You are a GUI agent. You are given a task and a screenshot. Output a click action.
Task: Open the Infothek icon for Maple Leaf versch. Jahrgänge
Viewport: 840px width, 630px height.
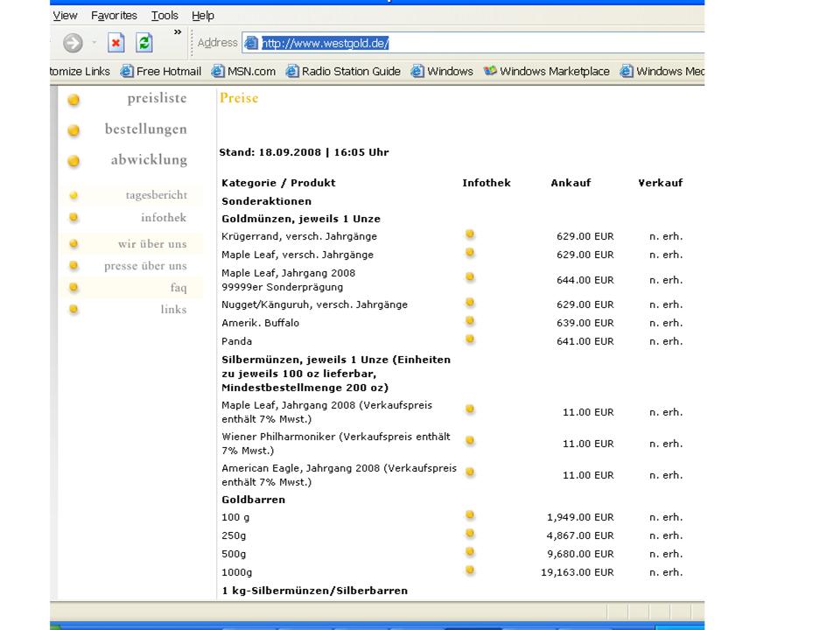pos(470,252)
